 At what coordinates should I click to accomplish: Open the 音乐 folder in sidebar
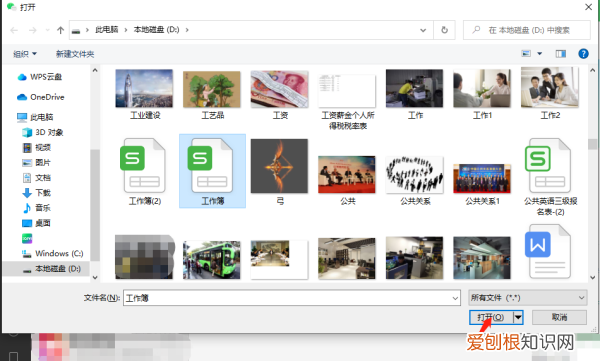pos(37,208)
